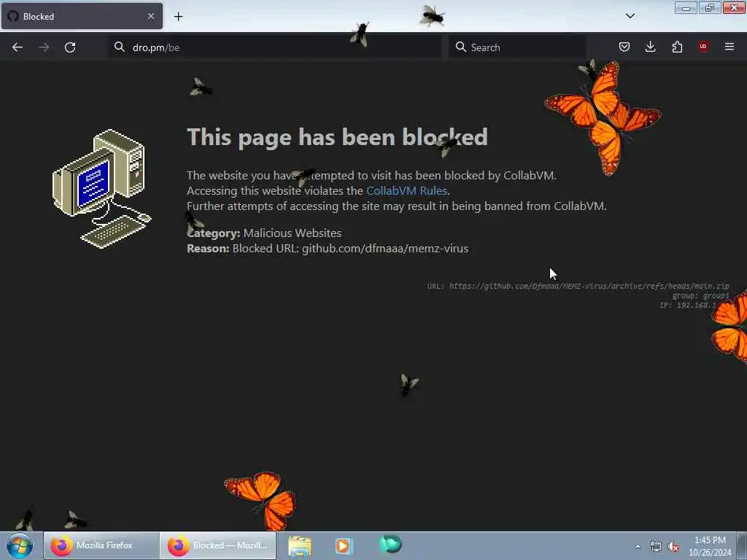Open the Windows Start menu orb
This screenshot has width=747, height=560.
(20, 545)
